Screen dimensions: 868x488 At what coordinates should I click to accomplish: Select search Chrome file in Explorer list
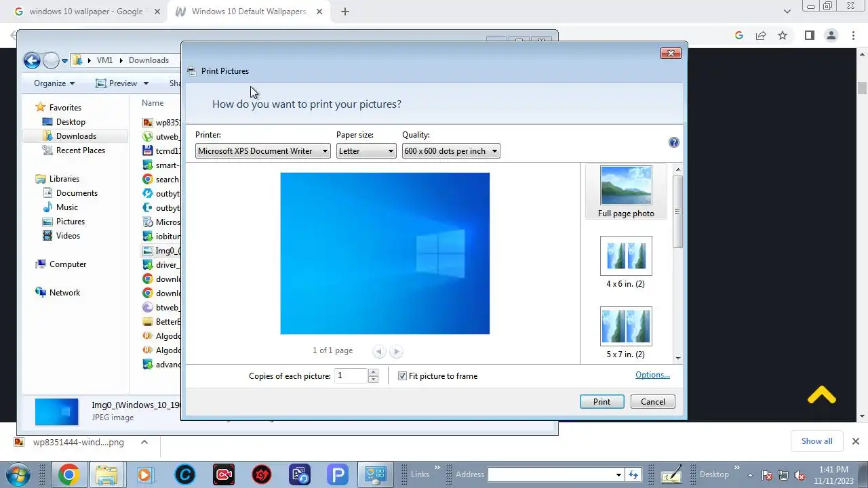pos(161,180)
